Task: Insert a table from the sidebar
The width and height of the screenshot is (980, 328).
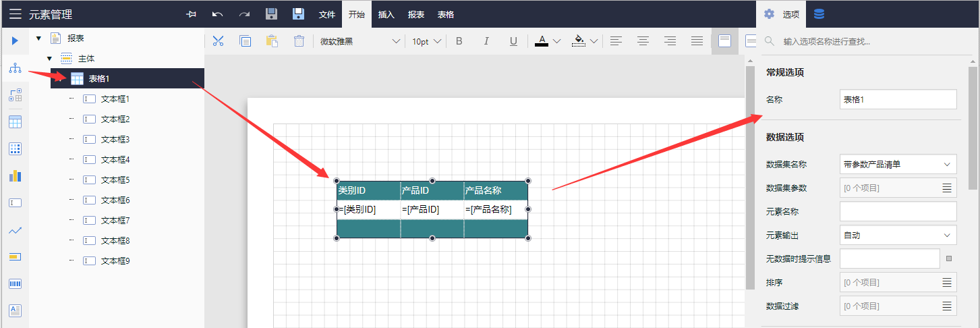Action: click(15, 122)
